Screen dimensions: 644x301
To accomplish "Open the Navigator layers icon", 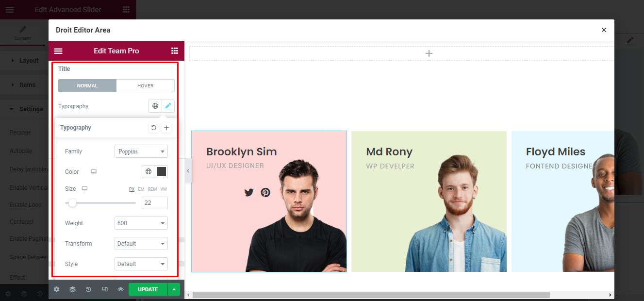I will click(x=72, y=289).
